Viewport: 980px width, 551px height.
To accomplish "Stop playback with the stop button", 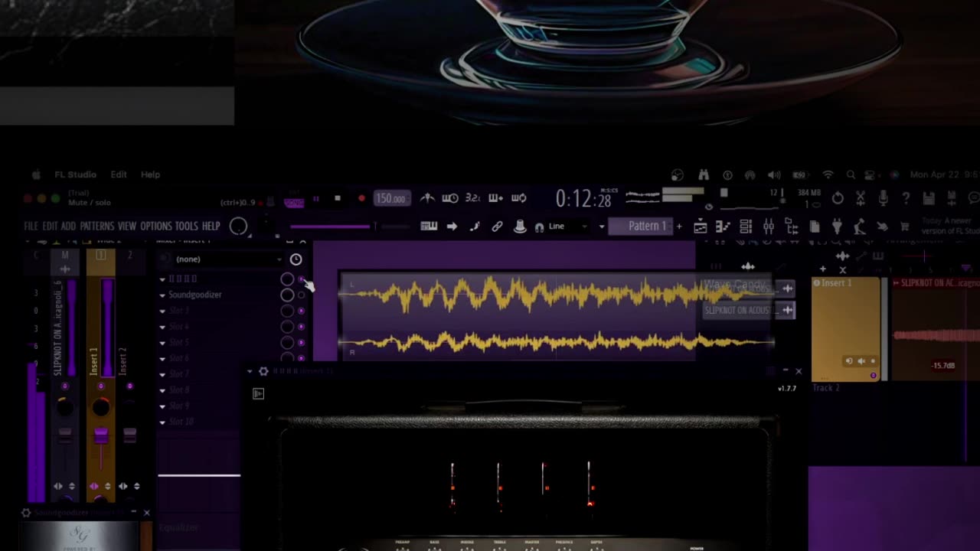I will click(338, 199).
